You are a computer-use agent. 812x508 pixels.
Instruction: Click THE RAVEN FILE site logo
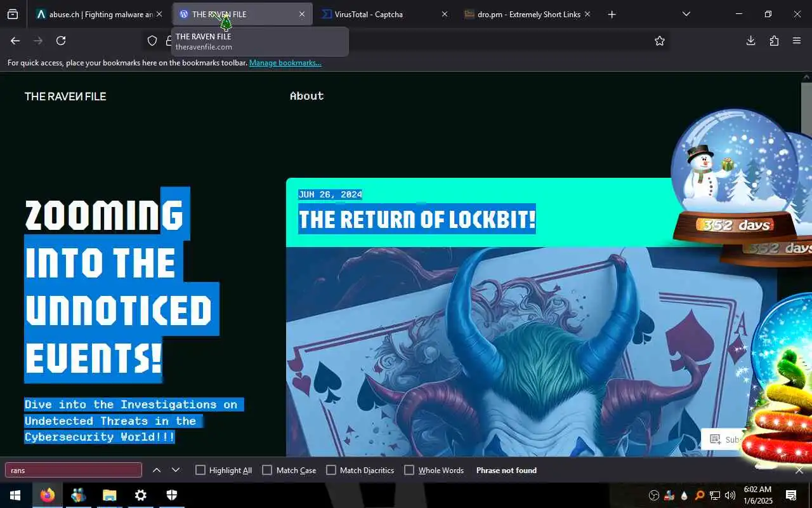pos(65,97)
